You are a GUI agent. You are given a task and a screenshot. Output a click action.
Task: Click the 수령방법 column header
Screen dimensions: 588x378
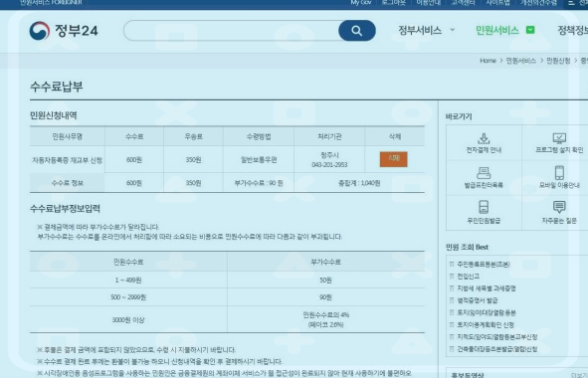click(x=259, y=136)
